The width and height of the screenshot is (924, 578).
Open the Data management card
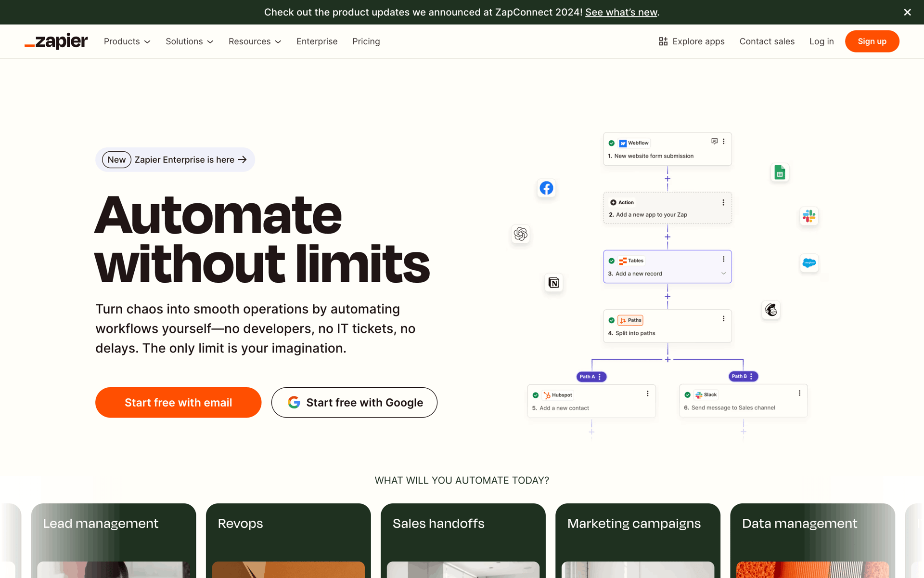point(812,540)
